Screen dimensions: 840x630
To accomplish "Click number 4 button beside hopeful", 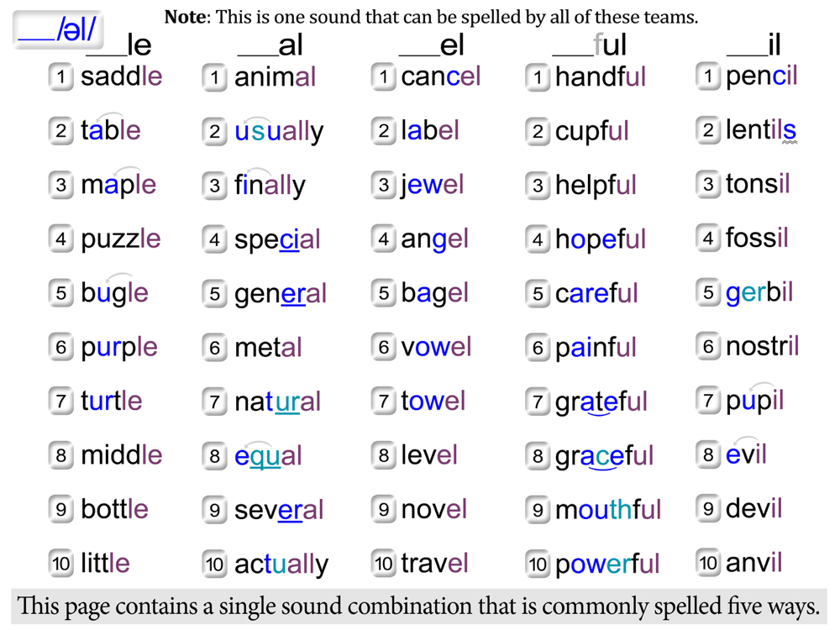I will click(x=538, y=239).
